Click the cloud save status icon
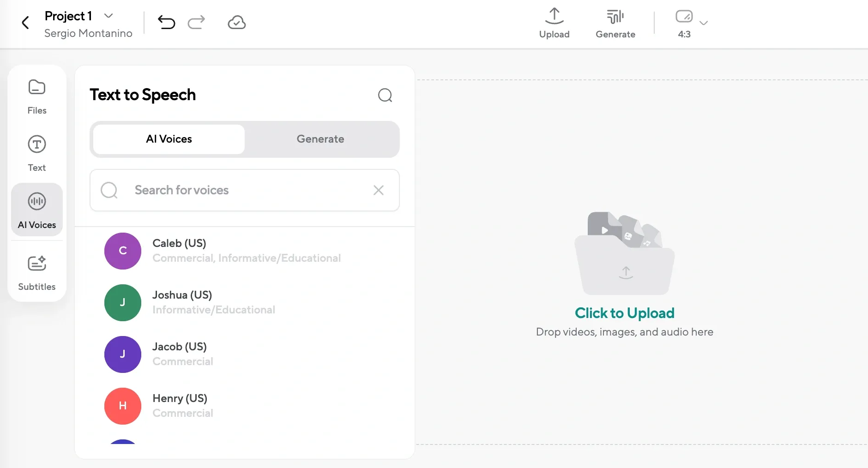The width and height of the screenshot is (868, 468). (236, 22)
